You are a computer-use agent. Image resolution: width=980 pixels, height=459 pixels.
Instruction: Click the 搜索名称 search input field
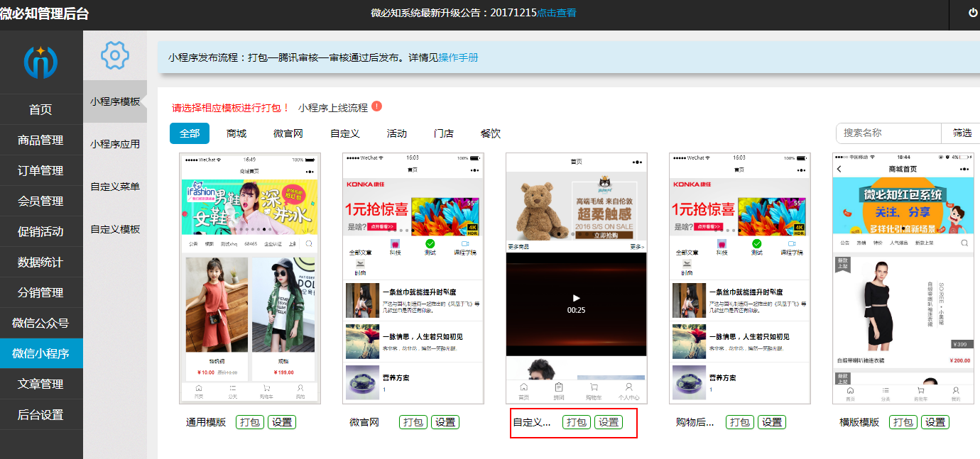click(x=888, y=133)
